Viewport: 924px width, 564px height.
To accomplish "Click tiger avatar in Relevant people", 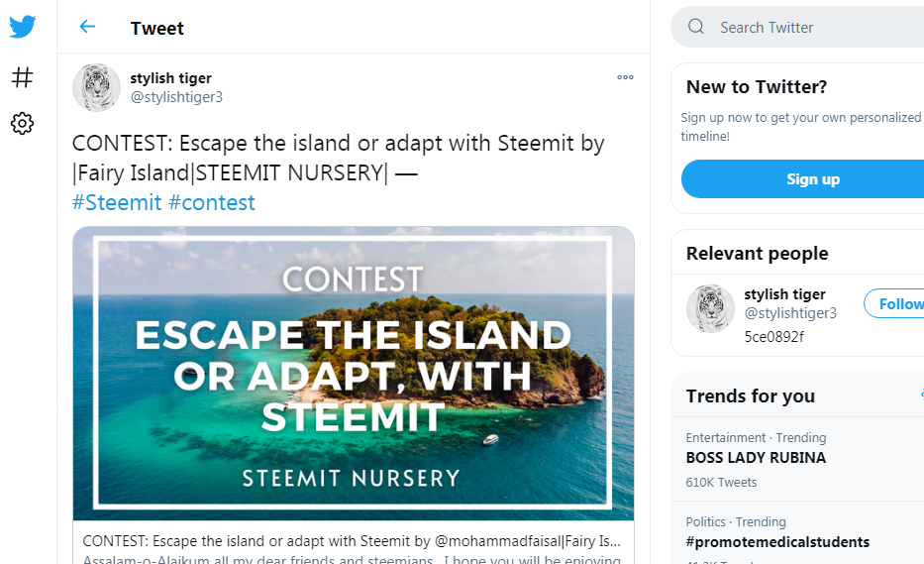I will [710, 308].
